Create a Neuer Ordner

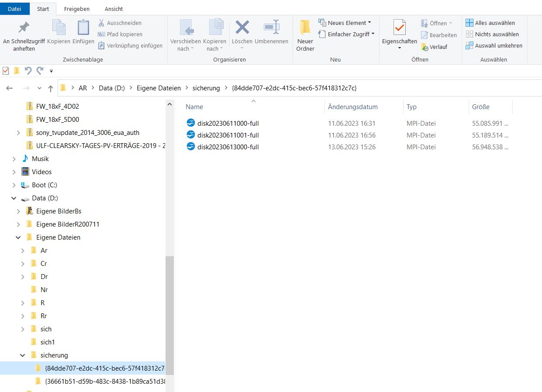(x=305, y=36)
